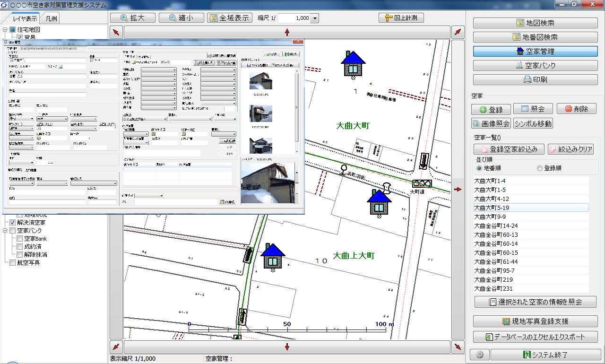Collapse the 住宅地図 tree node
This screenshot has height=364, width=605.
tap(5, 30)
